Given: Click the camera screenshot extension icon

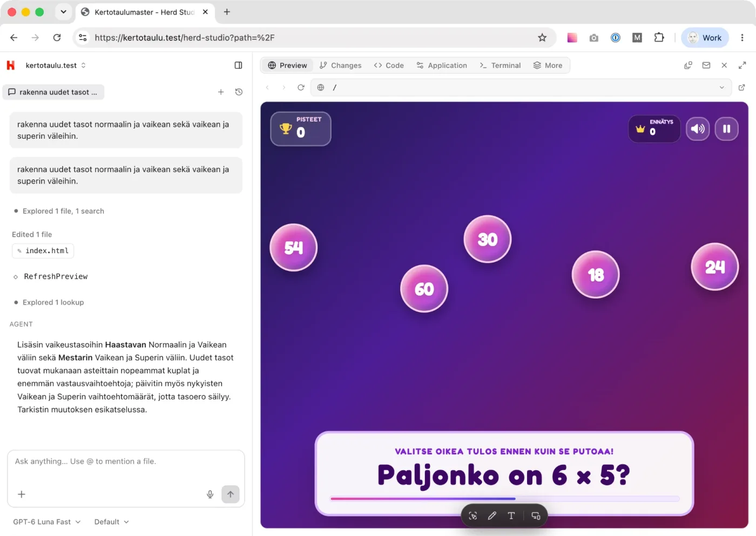Looking at the screenshot, I should (x=594, y=38).
